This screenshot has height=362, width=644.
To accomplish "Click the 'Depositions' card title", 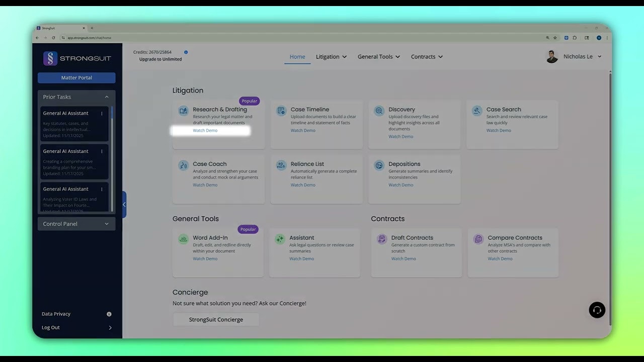I will 405,164.
